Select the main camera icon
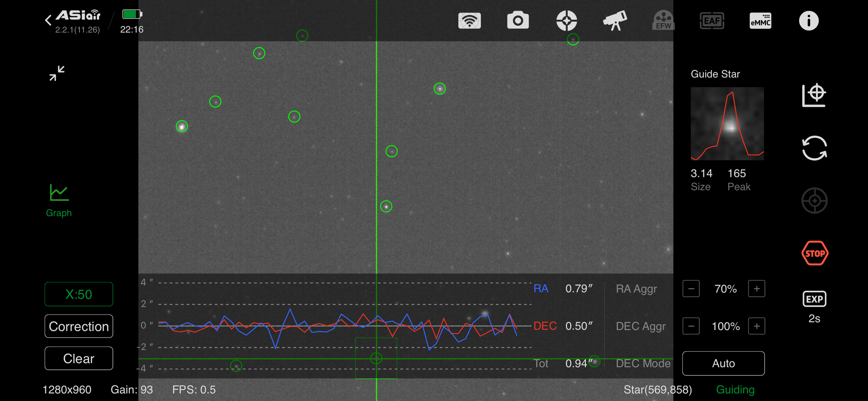Image resolution: width=868 pixels, height=401 pixels. 519,20
